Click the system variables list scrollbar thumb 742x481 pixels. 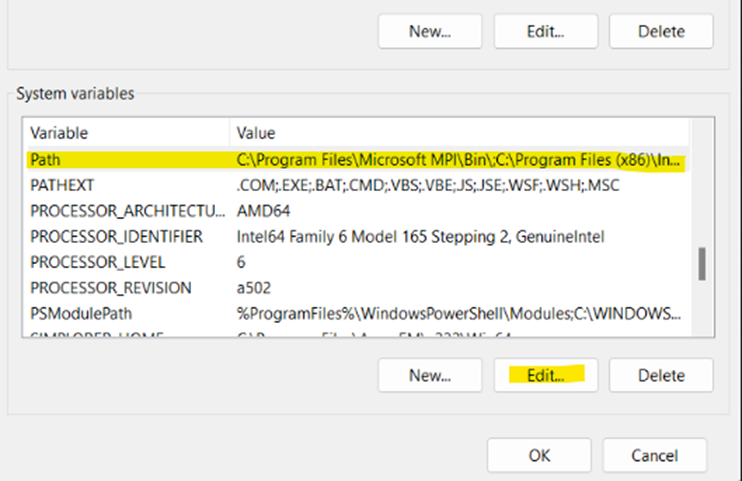pos(702,263)
